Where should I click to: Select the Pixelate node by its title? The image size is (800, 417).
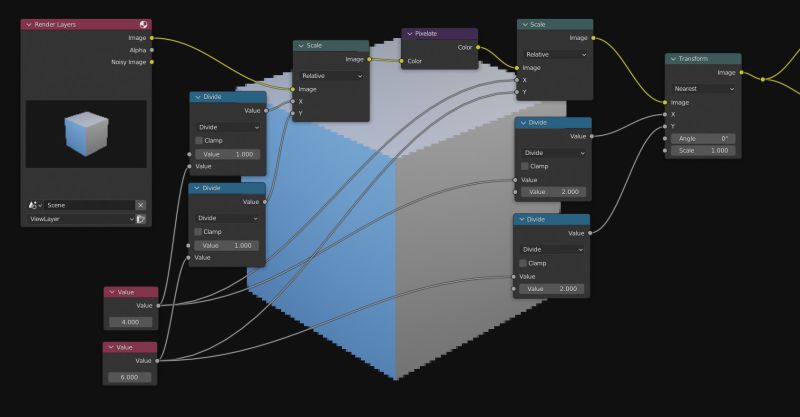(426, 34)
